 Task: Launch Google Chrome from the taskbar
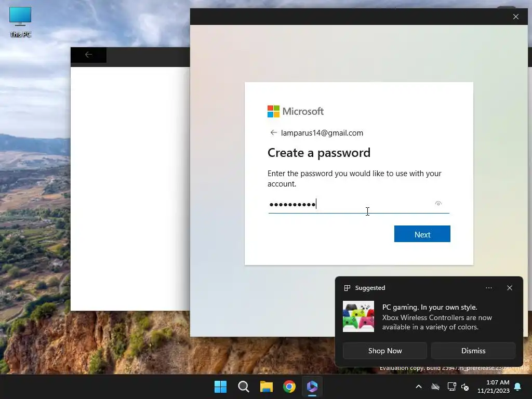[289, 387]
